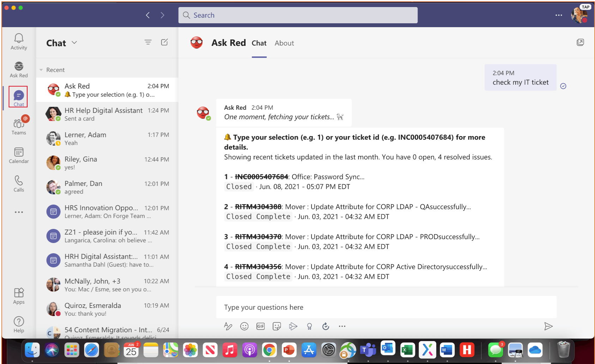Open the Activity bell icon
The image size is (595, 364).
[x=19, y=41]
